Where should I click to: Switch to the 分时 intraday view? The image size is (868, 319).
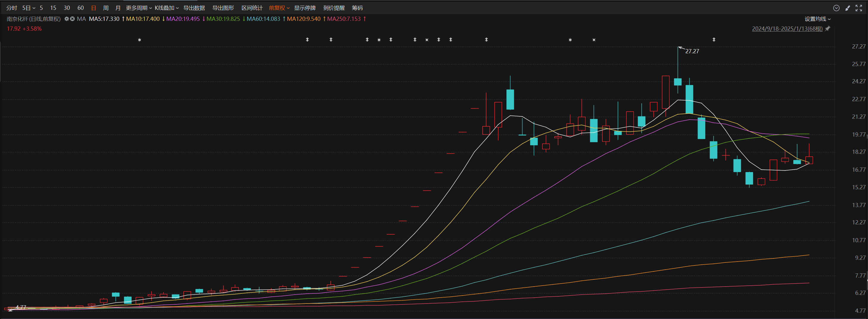(12, 8)
